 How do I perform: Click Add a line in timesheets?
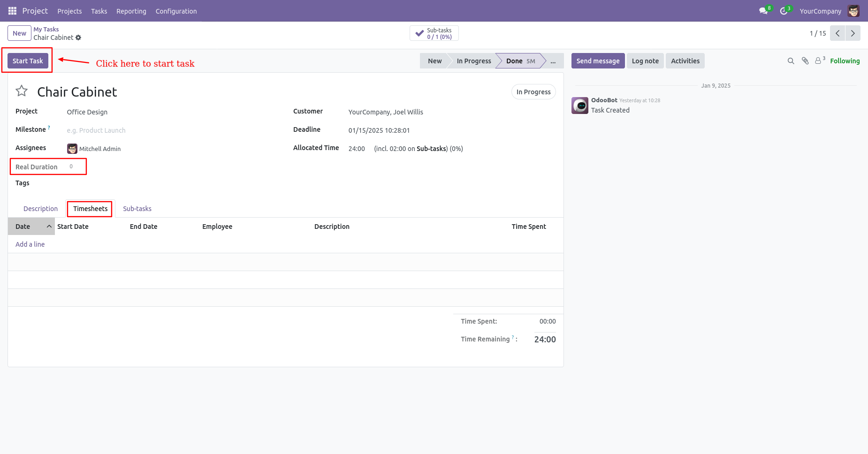coord(30,244)
